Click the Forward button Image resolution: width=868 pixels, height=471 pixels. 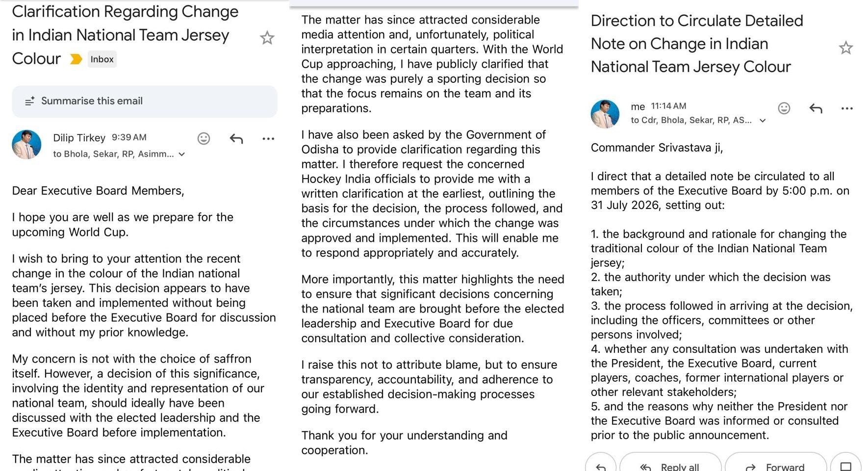(776, 465)
